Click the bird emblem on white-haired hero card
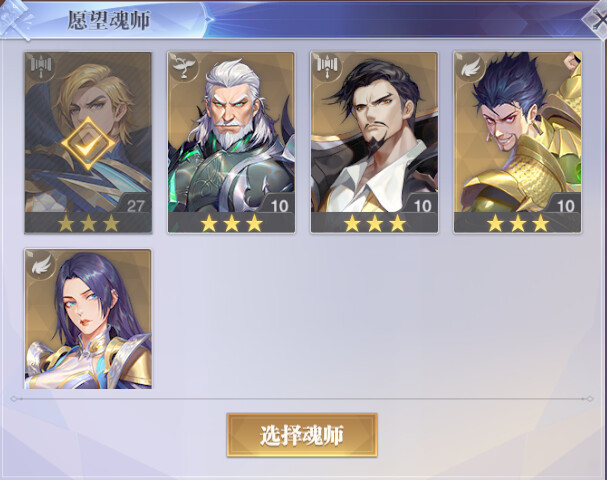This screenshot has width=607, height=480. (184, 66)
